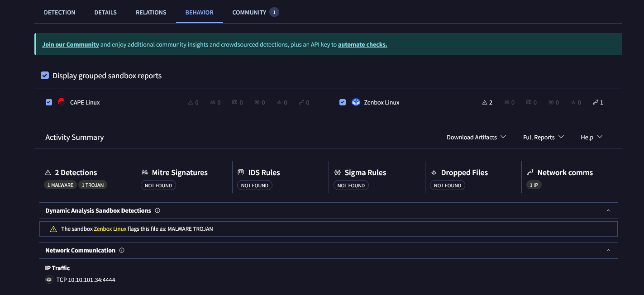Click Zenbox Linux Mitre signatures icon
Image resolution: width=644 pixels, height=295 pixels.
click(506, 103)
